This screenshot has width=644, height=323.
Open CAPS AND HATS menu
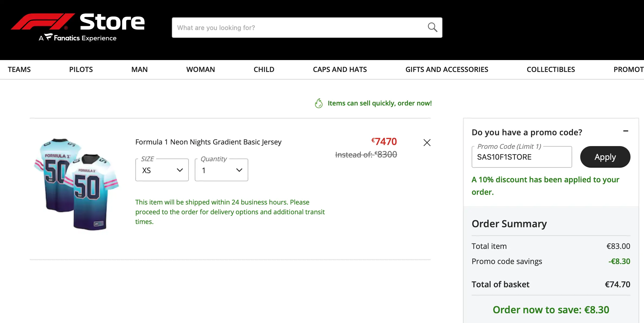pos(340,70)
